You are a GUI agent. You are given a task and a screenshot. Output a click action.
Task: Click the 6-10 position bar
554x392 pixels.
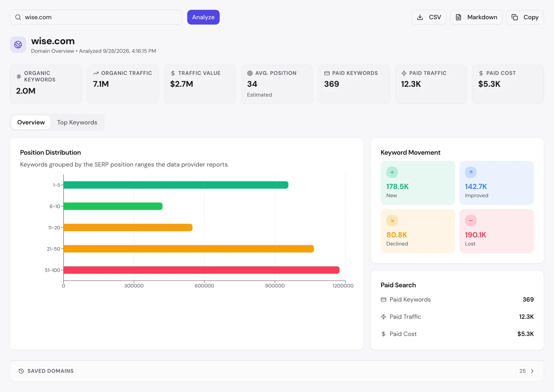(x=113, y=206)
